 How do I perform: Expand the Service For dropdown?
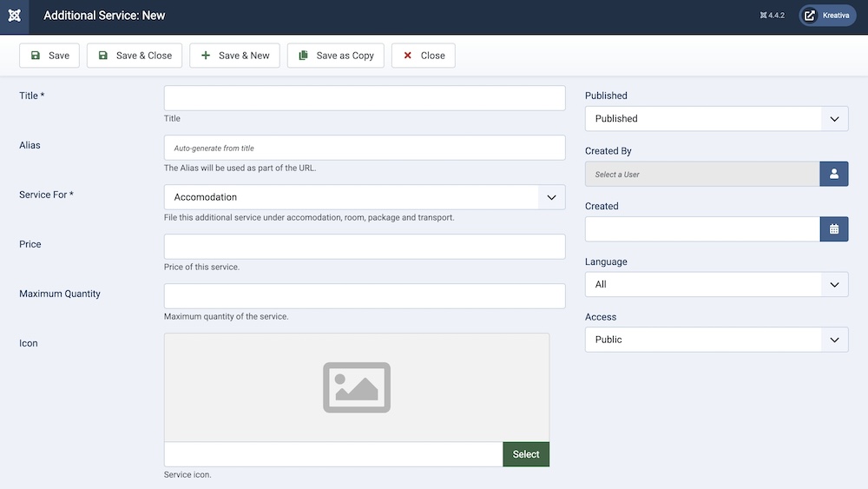click(365, 197)
